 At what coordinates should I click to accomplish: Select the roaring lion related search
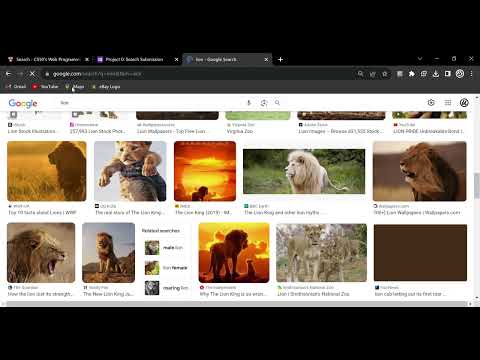(166, 288)
